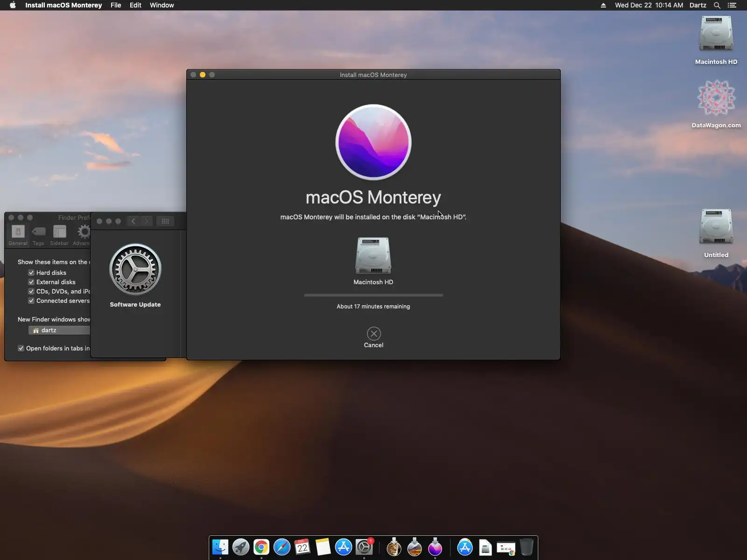Open the Applications stack beside the Dock divider

465,547
